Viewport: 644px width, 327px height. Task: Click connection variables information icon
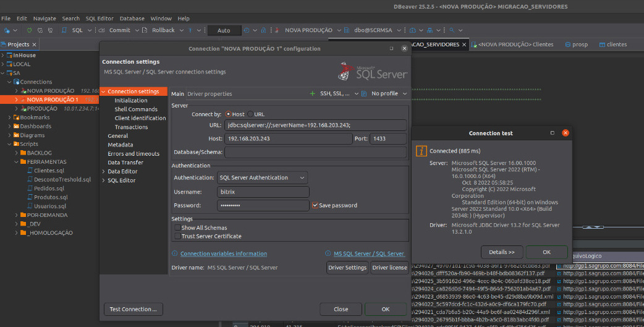click(x=174, y=253)
